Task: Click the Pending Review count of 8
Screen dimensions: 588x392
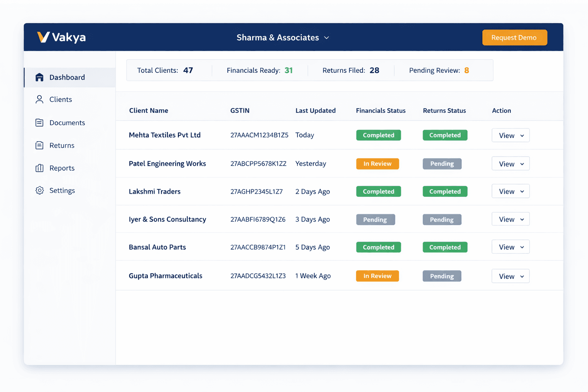Action: click(467, 70)
